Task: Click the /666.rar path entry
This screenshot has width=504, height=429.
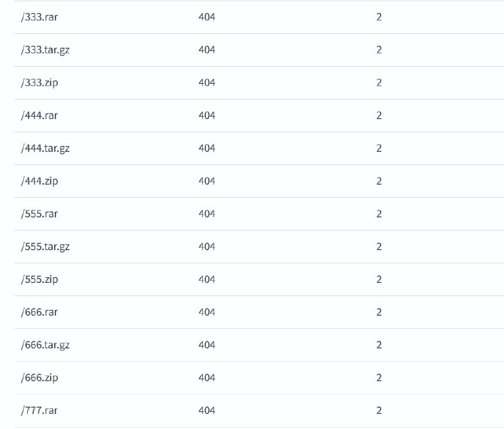Action: [x=39, y=312]
